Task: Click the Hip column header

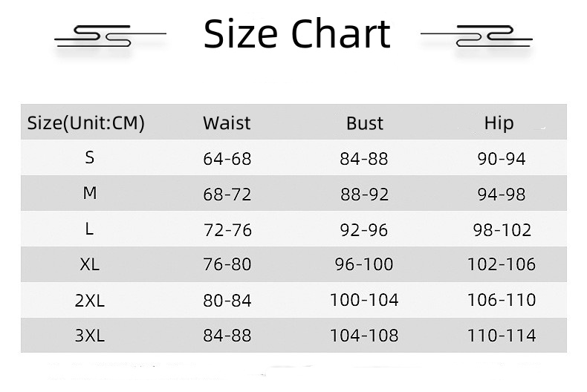Action: [x=499, y=123]
